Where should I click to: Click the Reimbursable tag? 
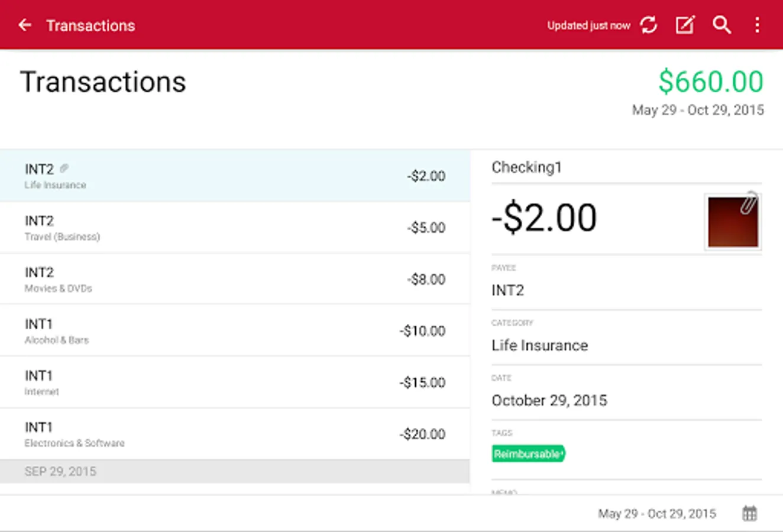click(x=528, y=454)
